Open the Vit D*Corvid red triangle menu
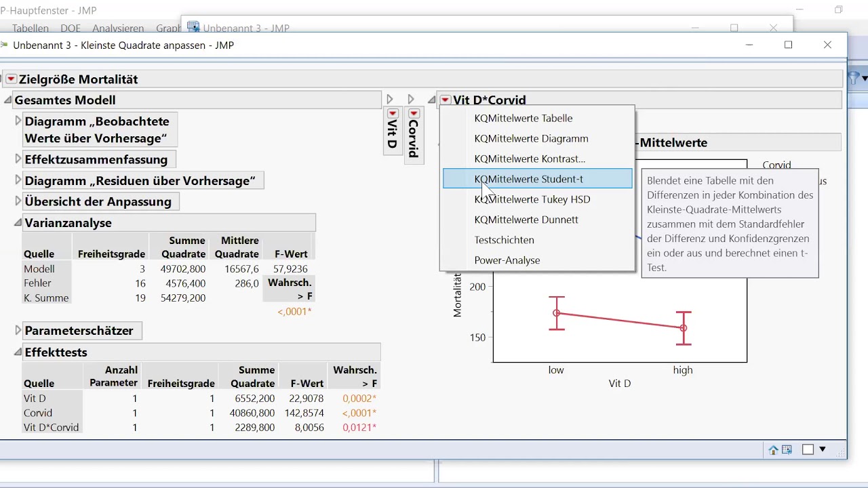The image size is (868, 488). tap(445, 100)
